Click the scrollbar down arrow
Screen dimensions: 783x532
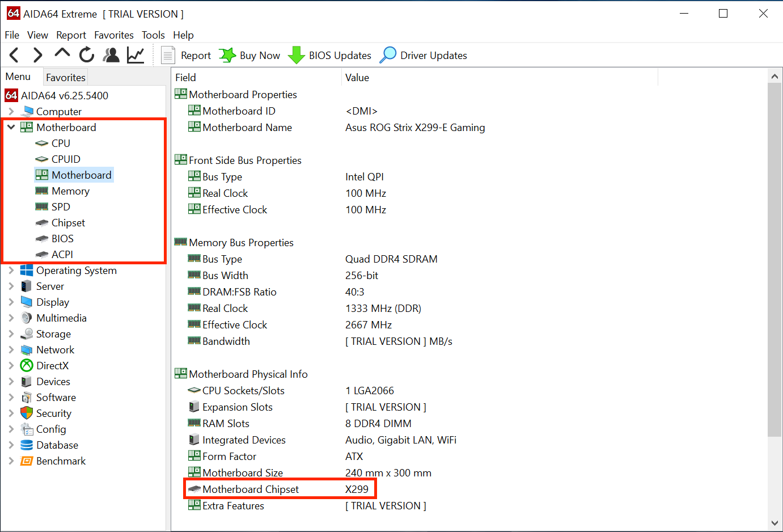point(774,523)
